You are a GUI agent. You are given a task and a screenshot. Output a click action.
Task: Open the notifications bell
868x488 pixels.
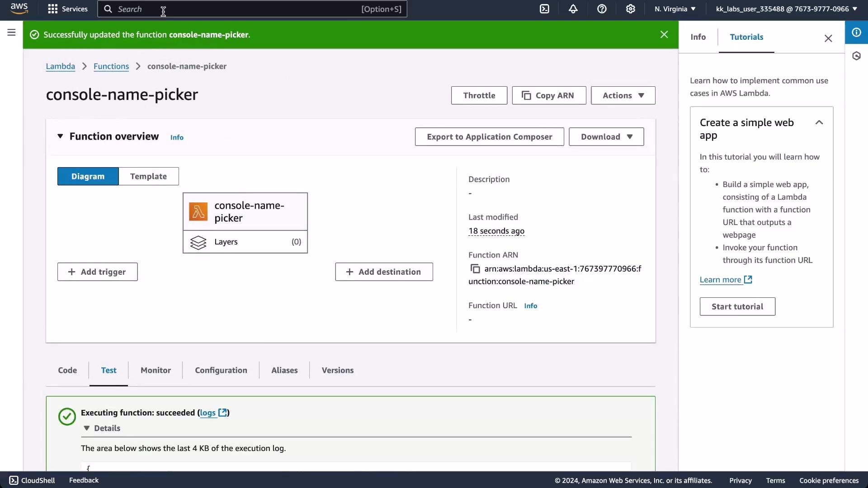573,9
